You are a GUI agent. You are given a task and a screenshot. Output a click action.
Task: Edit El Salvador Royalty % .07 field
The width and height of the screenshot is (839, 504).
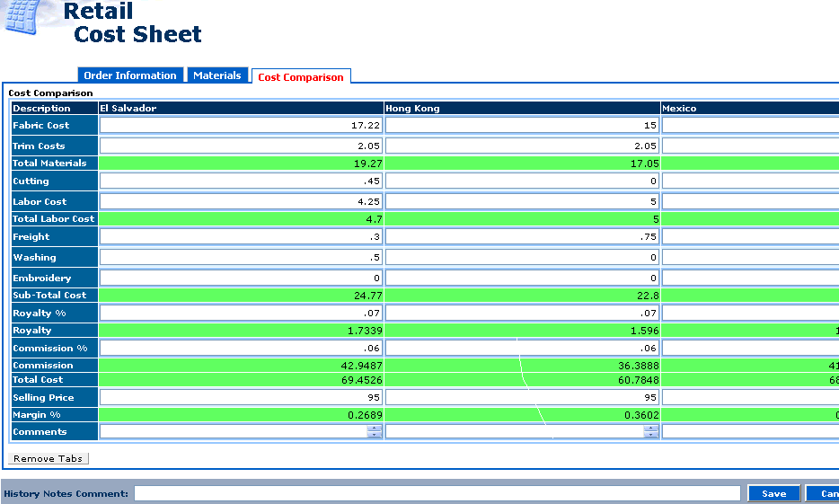click(x=241, y=313)
